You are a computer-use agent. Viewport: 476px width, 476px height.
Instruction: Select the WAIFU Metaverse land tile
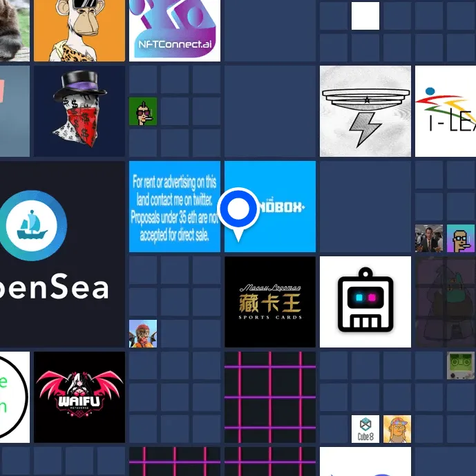coord(79,397)
